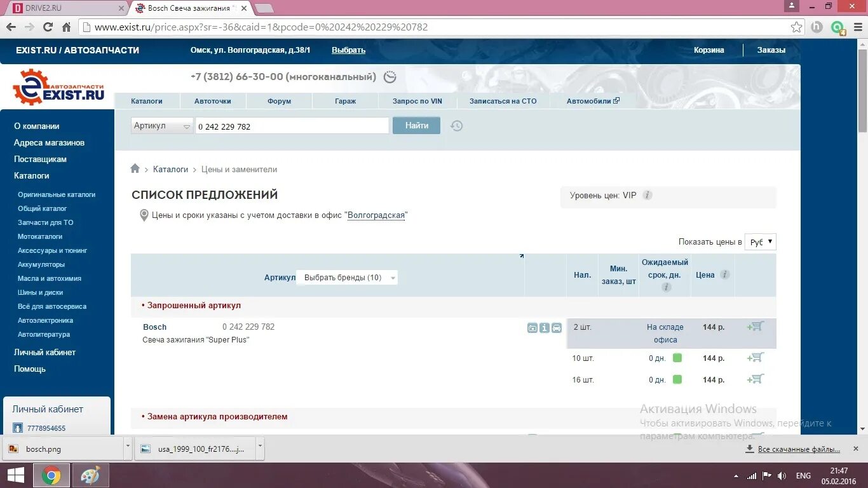Open the Артикул search type dropdown
Viewport: 868px width, 488px height.
point(162,126)
